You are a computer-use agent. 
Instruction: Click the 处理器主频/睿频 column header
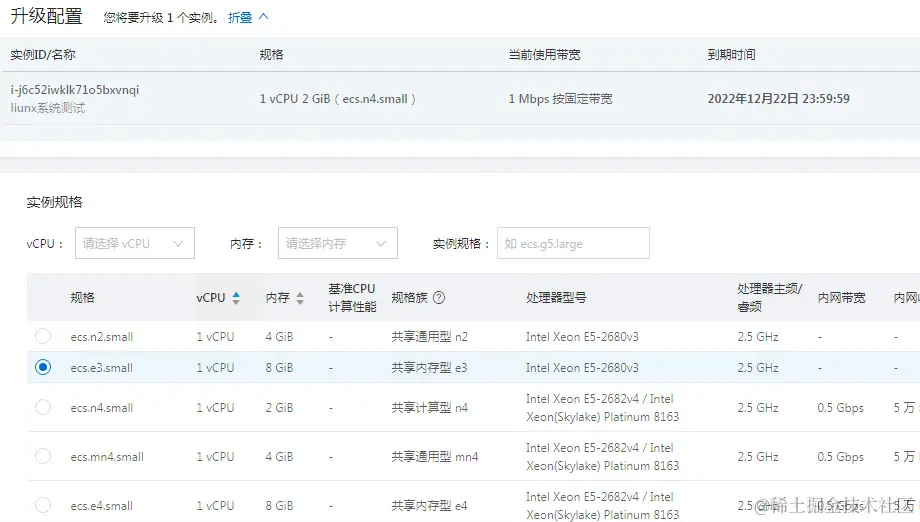[x=769, y=297]
